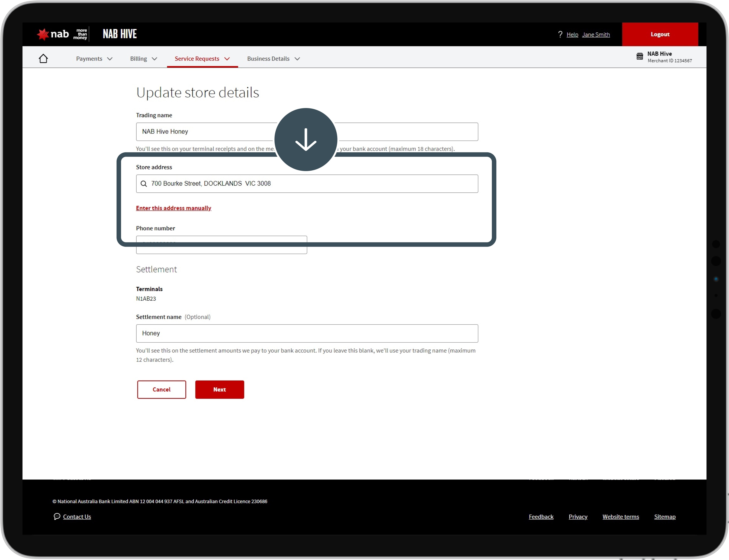Click the Next button
The image size is (729, 560).
point(219,389)
